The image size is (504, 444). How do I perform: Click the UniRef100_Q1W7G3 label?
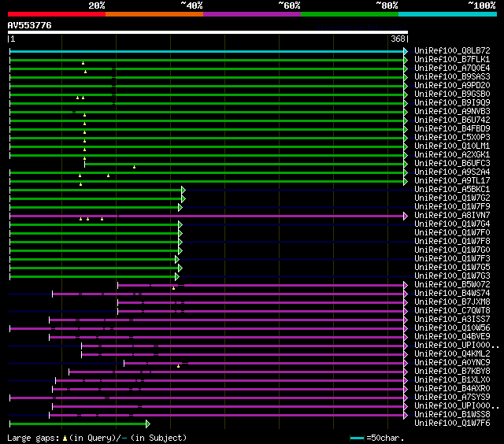tap(452, 276)
